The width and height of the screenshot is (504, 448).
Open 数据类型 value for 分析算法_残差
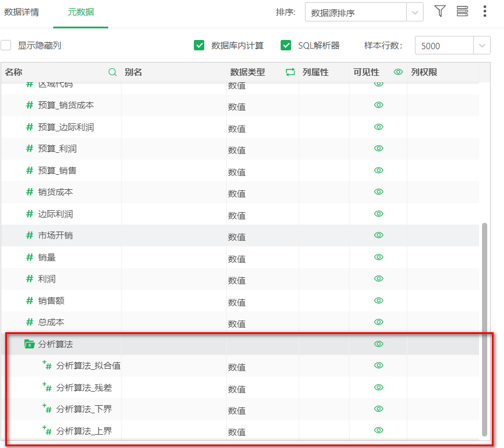coord(237,389)
